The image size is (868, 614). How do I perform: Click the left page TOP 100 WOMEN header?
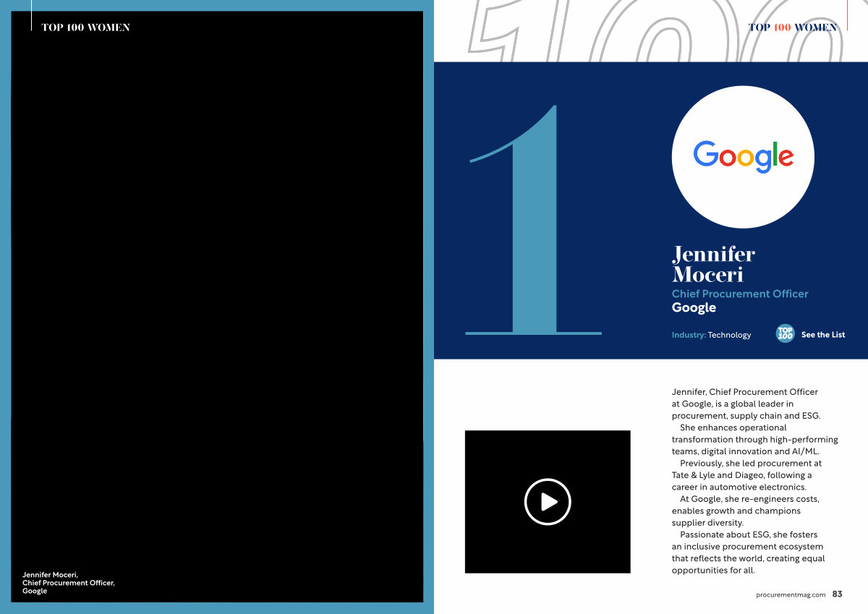pyautogui.click(x=85, y=27)
